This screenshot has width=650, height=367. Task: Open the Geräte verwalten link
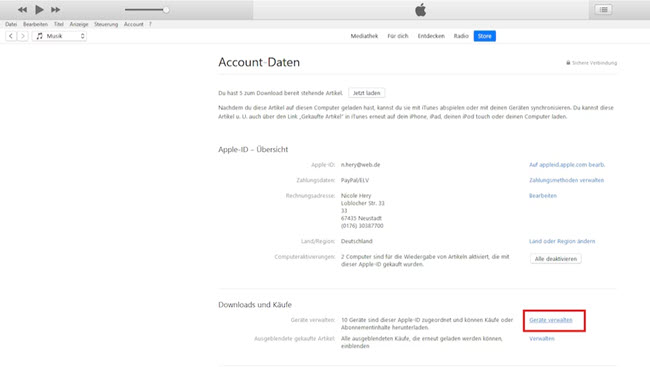(551, 320)
